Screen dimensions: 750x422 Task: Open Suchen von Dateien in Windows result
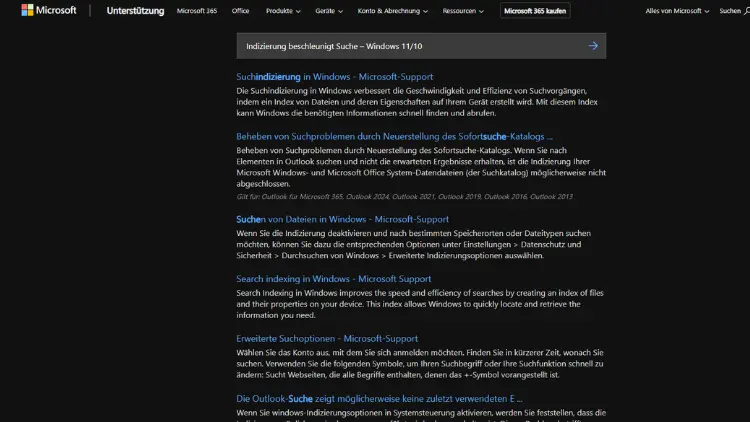(x=342, y=219)
